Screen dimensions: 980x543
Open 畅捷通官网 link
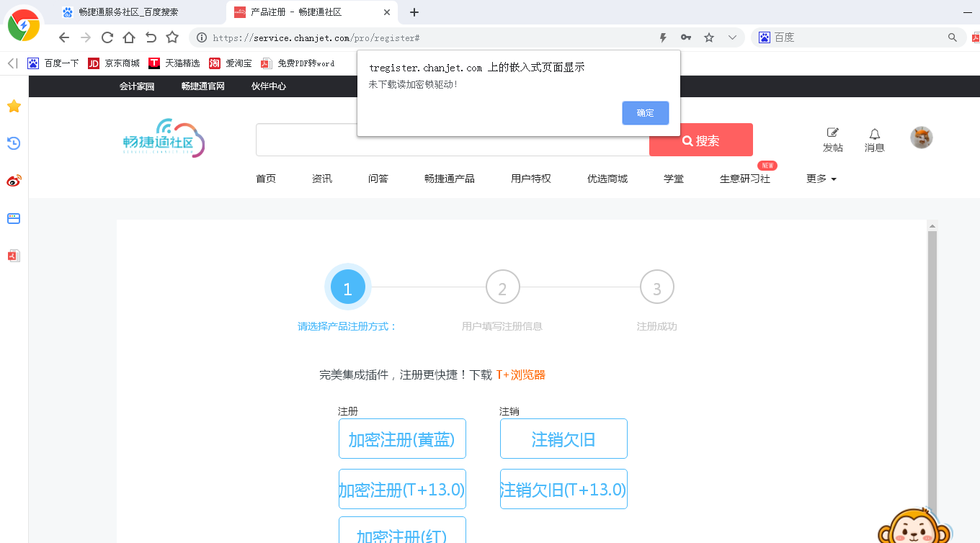[x=203, y=86]
